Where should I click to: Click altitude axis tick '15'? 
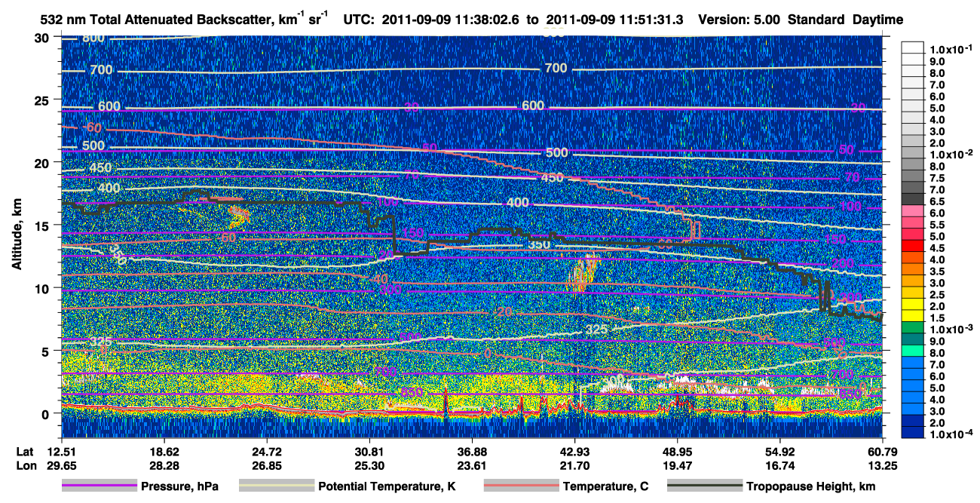point(43,225)
